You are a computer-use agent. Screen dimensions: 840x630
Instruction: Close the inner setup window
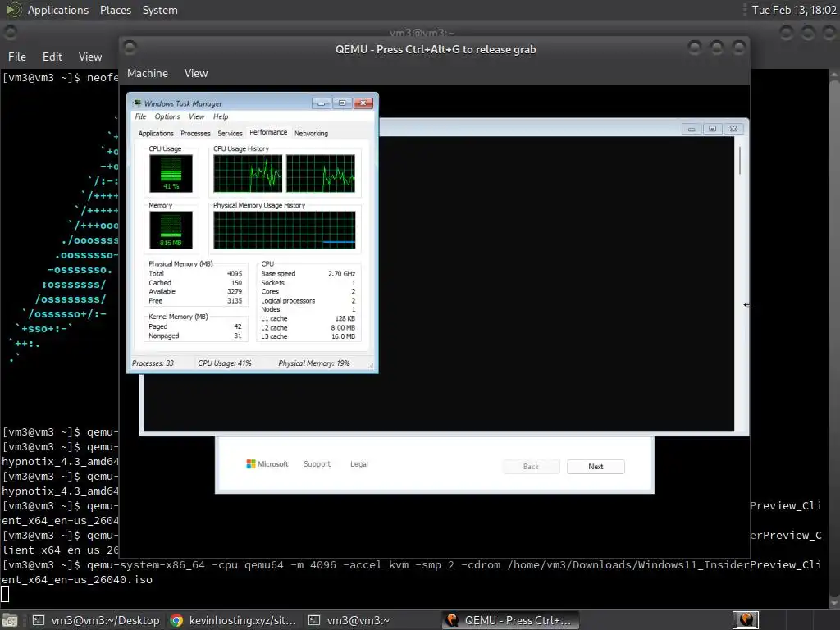pyautogui.click(x=733, y=129)
